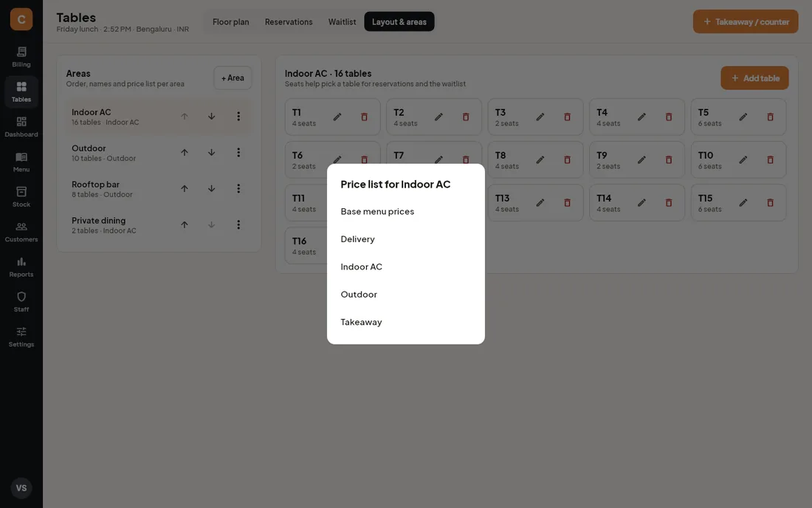The height and width of the screenshot is (508, 812).
Task: Edit table T13
Action: click(540, 203)
